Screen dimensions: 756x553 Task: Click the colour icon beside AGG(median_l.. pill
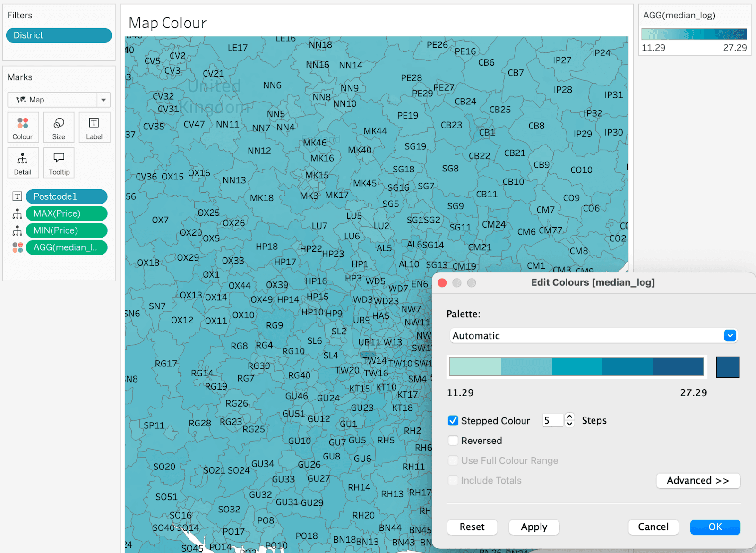pyautogui.click(x=17, y=247)
